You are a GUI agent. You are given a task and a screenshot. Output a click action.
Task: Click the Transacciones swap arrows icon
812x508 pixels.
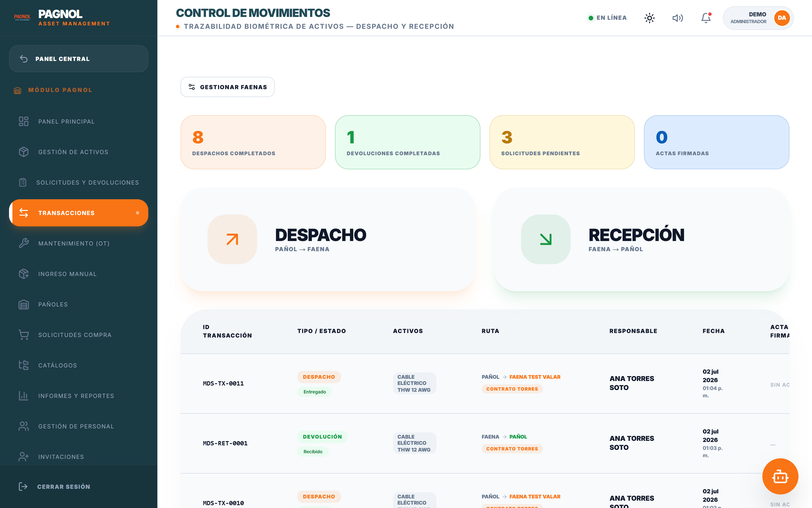[23, 213]
